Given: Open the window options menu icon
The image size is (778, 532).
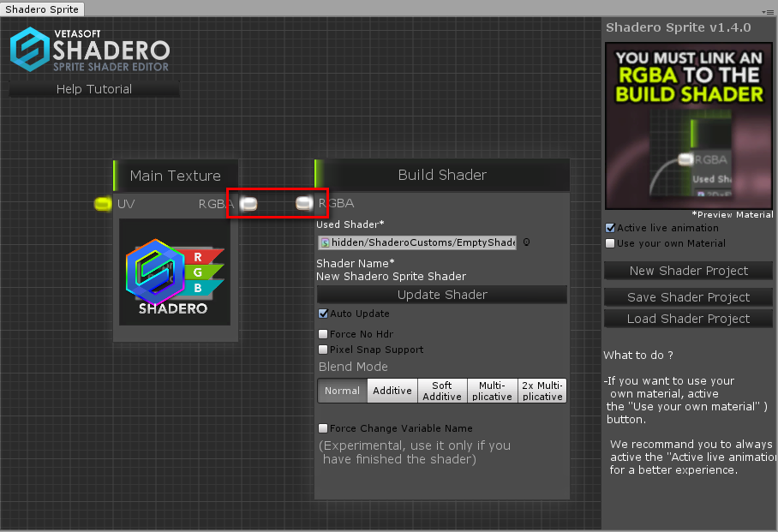Looking at the screenshot, I should (x=768, y=12).
